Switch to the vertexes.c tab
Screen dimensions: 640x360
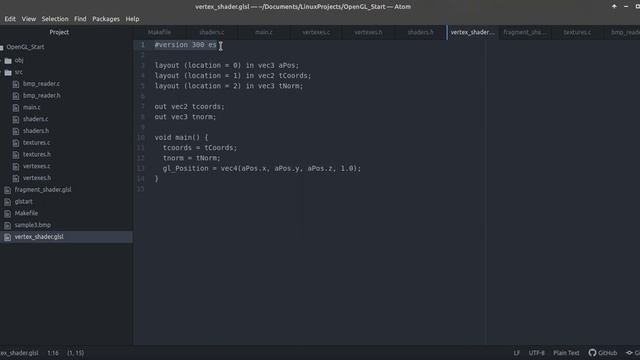[x=316, y=32]
